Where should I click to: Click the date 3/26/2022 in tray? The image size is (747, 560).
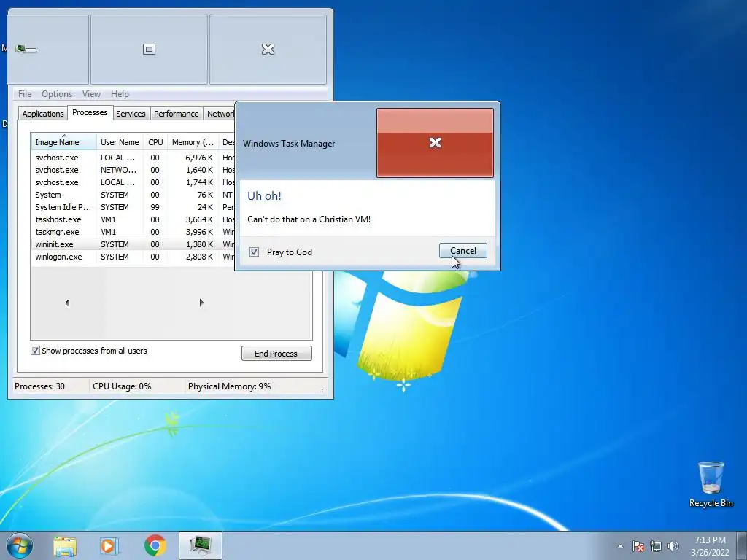710,553
